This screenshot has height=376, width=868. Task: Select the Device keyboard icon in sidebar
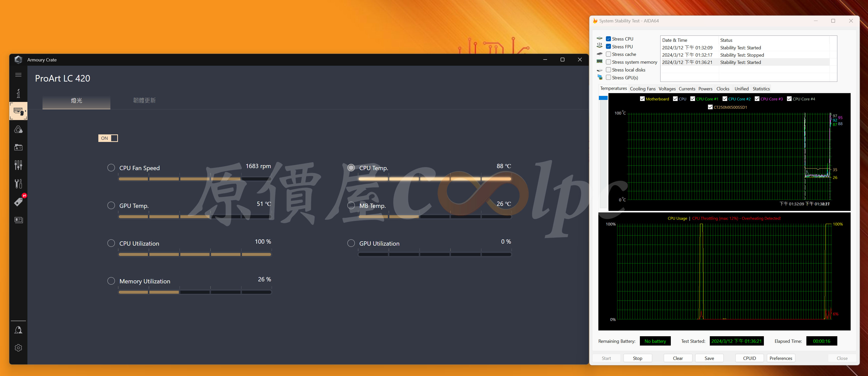point(19,111)
